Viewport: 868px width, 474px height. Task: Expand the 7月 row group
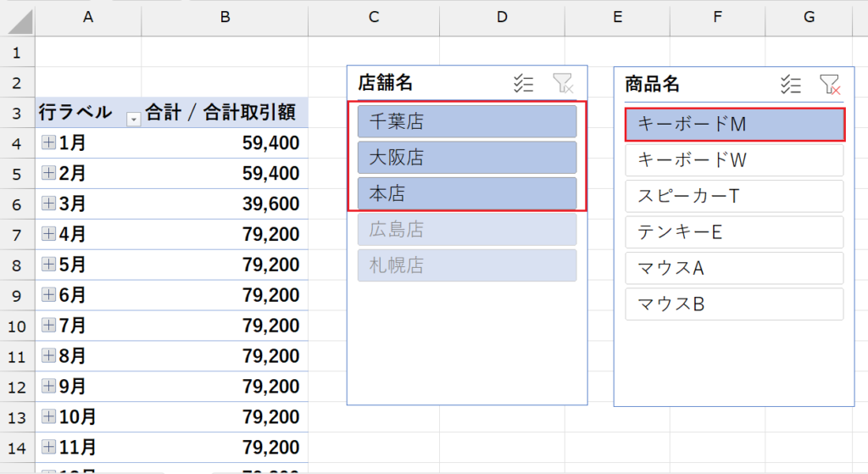tap(49, 326)
